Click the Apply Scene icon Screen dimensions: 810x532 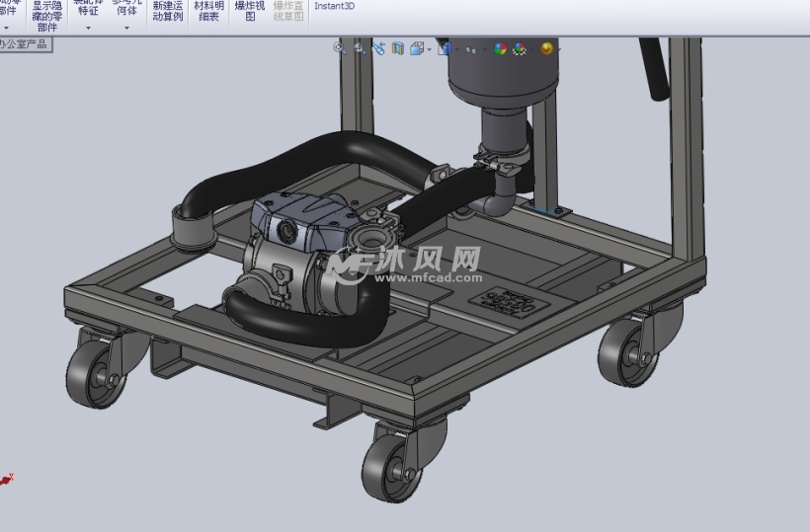pyautogui.click(x=520, y=48)
